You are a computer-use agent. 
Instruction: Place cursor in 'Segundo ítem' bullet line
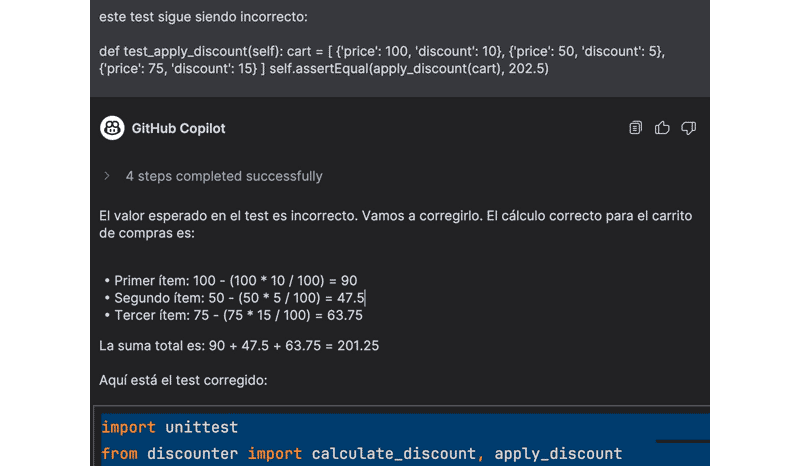coord(240,297)
